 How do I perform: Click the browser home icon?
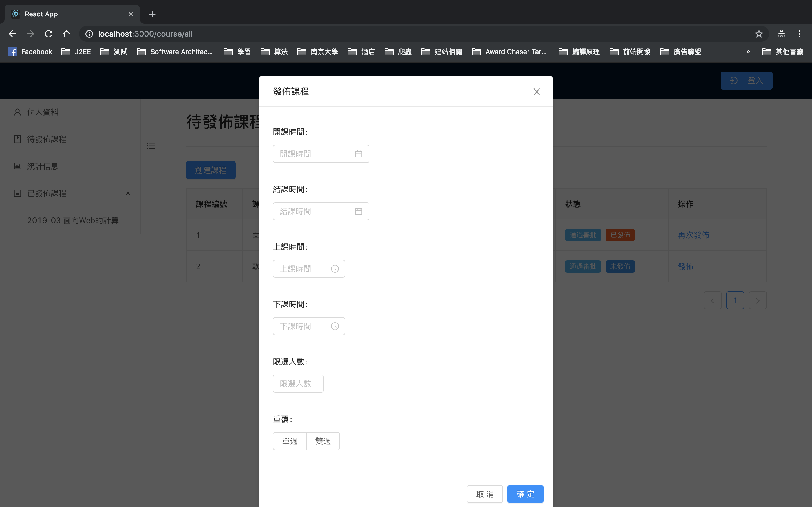[x=67, y=34]
